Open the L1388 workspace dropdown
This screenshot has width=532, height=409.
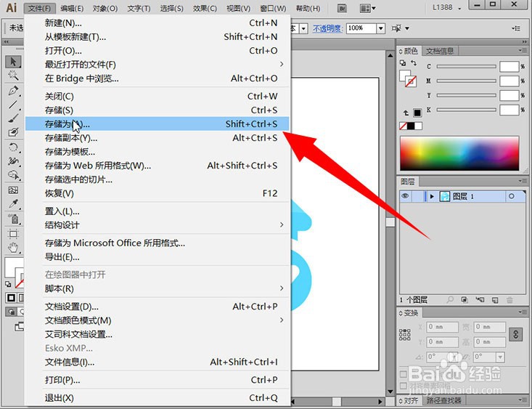click(447, 7)
